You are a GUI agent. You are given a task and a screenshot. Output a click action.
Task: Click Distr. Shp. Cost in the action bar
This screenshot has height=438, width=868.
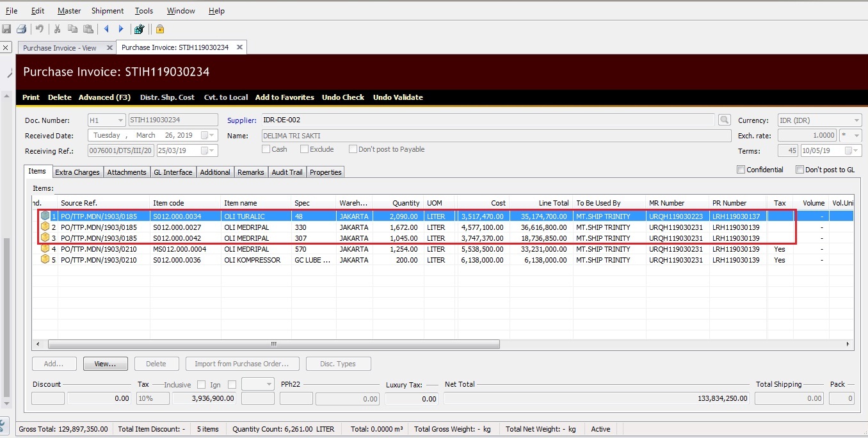(x=167, y=97)
